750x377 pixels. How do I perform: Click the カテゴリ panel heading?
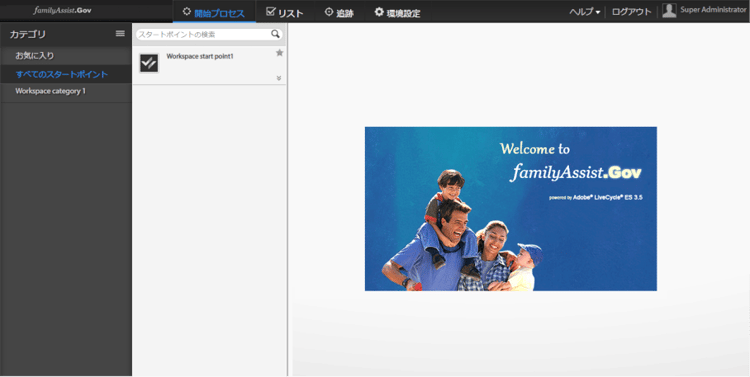tap(28, 34)
